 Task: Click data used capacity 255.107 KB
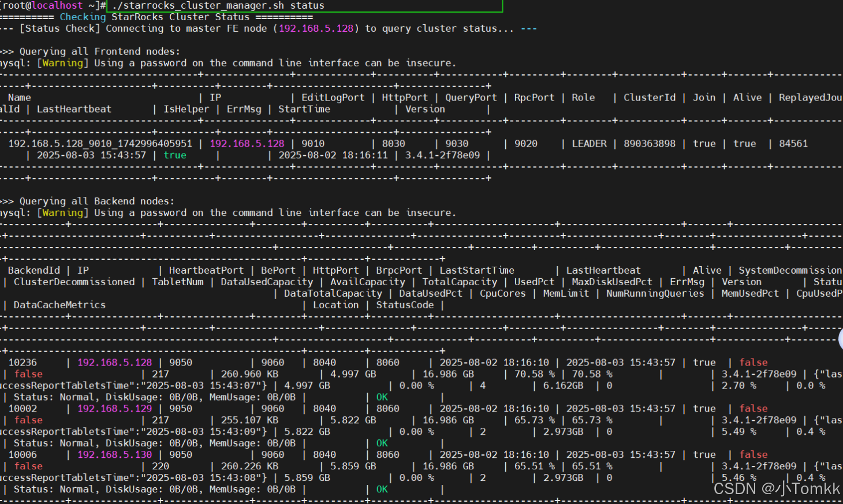pos(249,421)
